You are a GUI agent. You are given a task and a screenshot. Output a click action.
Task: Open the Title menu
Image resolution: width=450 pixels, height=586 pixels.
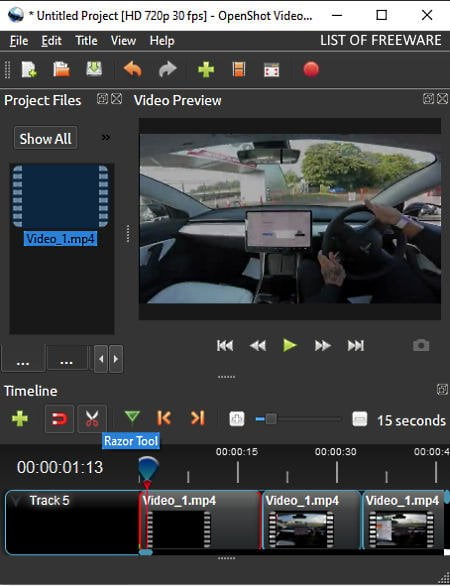point(86,41)
